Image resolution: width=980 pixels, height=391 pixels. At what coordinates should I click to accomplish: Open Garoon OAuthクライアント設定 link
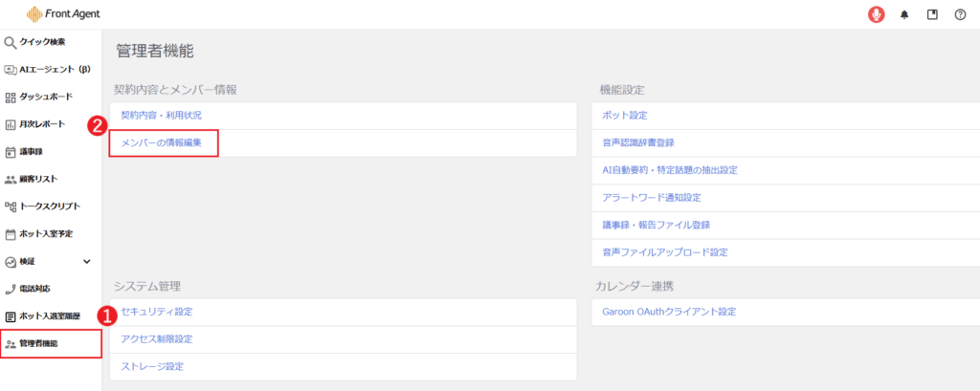tap(669, 312)
